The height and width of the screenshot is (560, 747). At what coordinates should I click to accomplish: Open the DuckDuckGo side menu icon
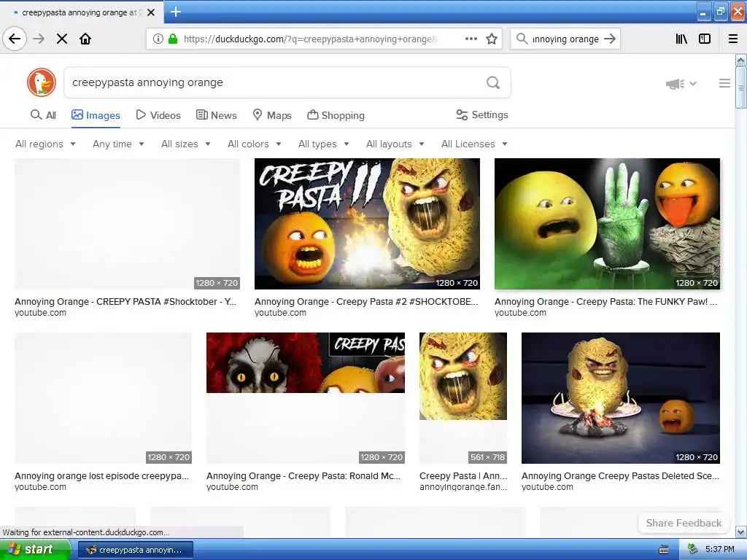[724, 83]
